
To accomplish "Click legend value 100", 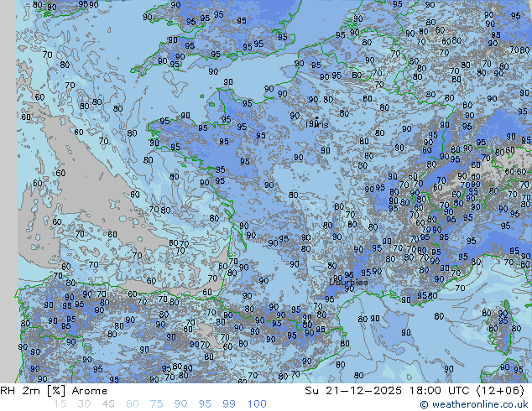I will pos(257,404).
